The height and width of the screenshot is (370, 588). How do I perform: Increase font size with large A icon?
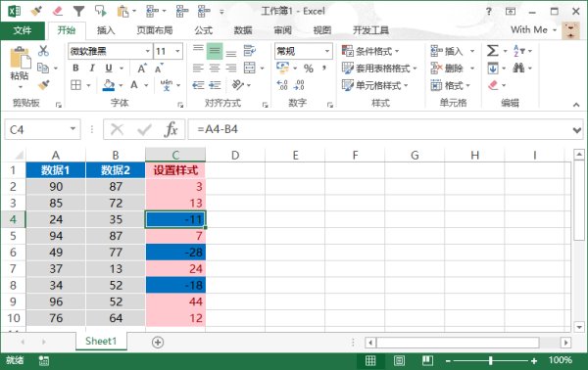coord(142,69)
